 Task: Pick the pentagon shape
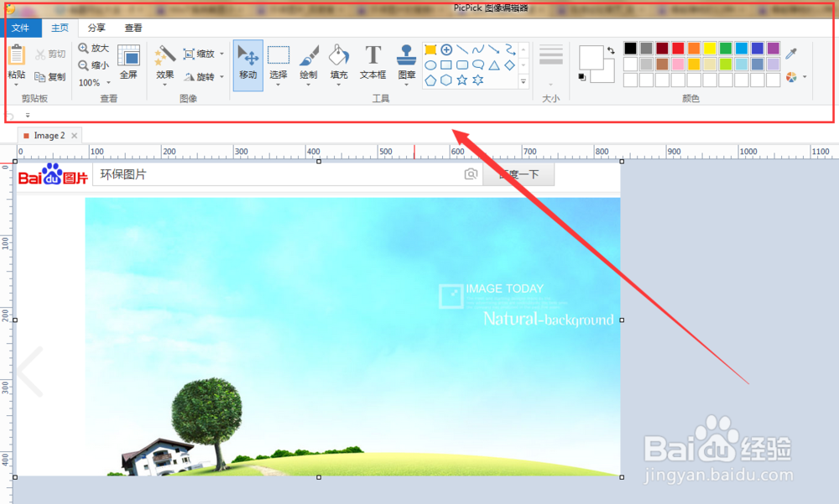tap(430, 81)
